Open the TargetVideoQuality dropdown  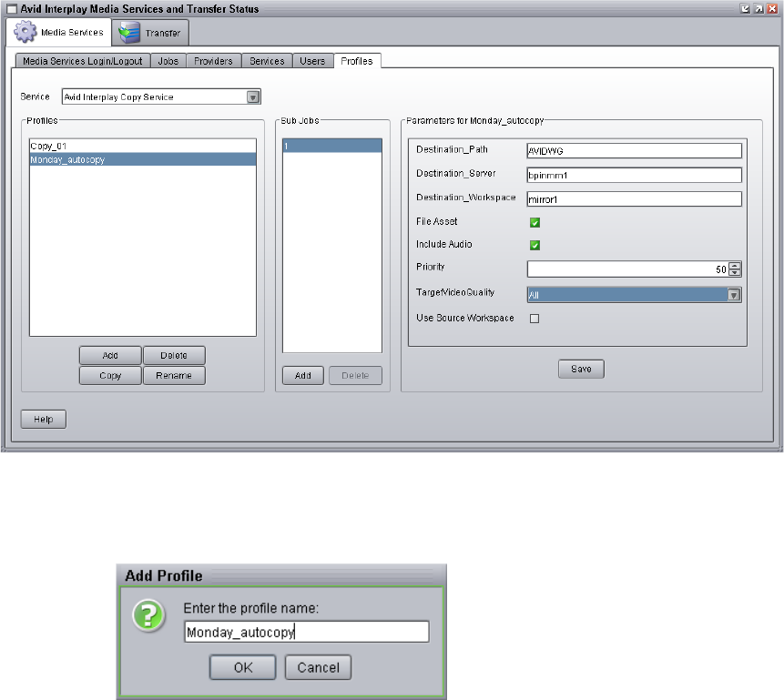pos(734,295)
